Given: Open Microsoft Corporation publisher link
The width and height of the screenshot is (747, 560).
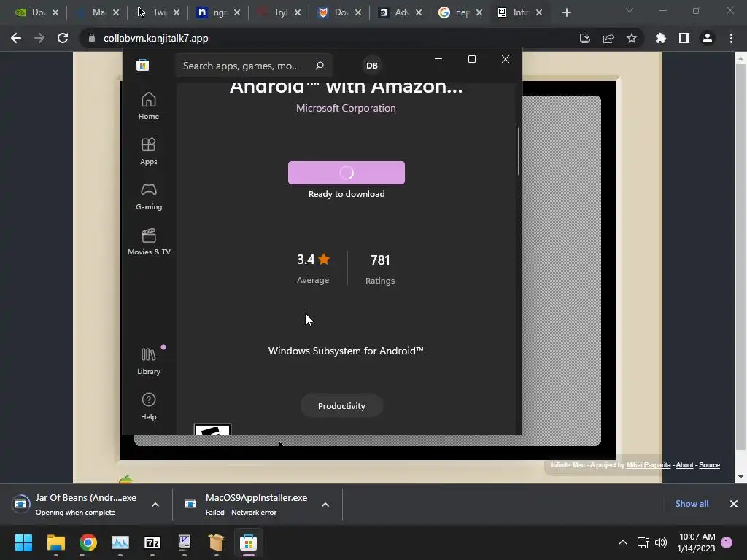Looking at the screenshot, I should [x=346, y=108].
